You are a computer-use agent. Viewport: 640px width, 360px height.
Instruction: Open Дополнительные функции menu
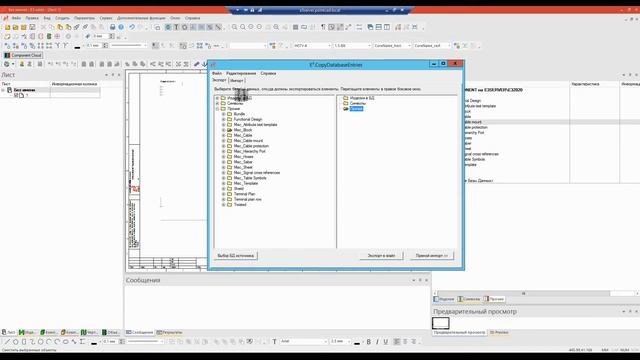[141, 18]
